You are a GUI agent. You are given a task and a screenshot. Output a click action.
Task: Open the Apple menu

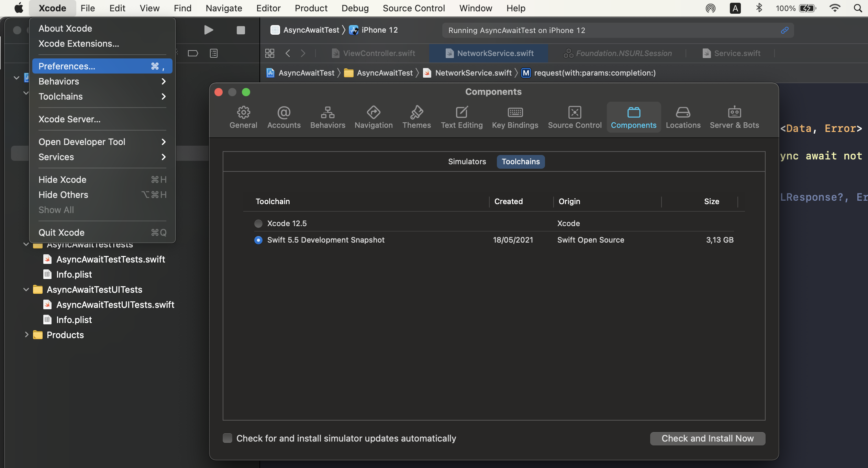click(19, 8)
